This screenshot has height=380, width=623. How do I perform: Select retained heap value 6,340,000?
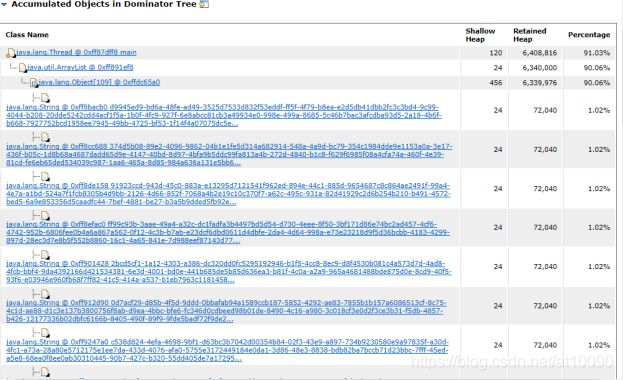pyautogui.click(x=540, y=68)
